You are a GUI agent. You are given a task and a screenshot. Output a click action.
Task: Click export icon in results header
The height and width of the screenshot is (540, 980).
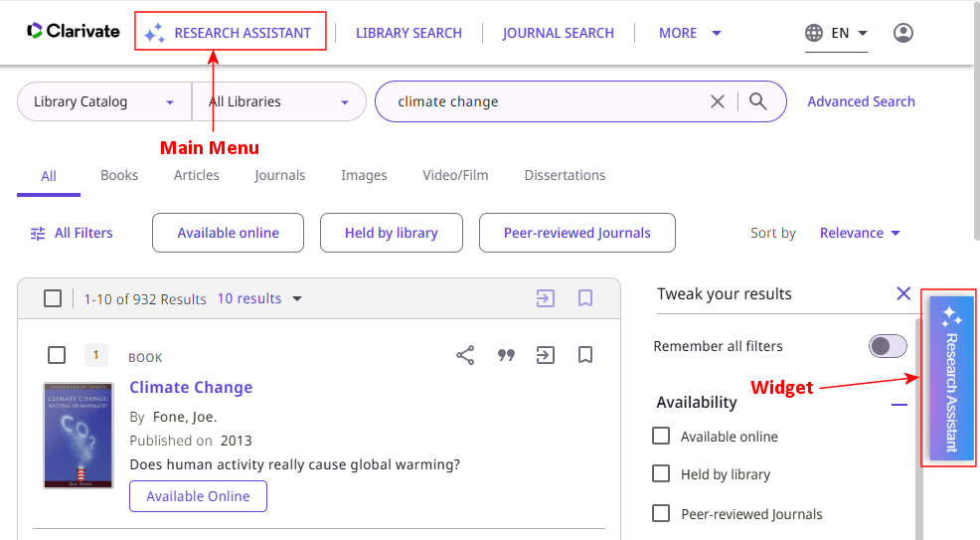(x=546, y=298)
